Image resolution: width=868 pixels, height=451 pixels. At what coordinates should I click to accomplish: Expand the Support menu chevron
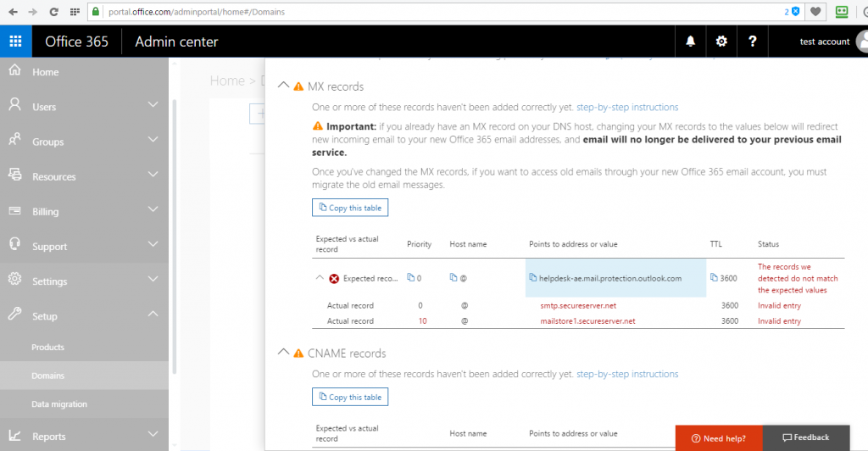153,243
